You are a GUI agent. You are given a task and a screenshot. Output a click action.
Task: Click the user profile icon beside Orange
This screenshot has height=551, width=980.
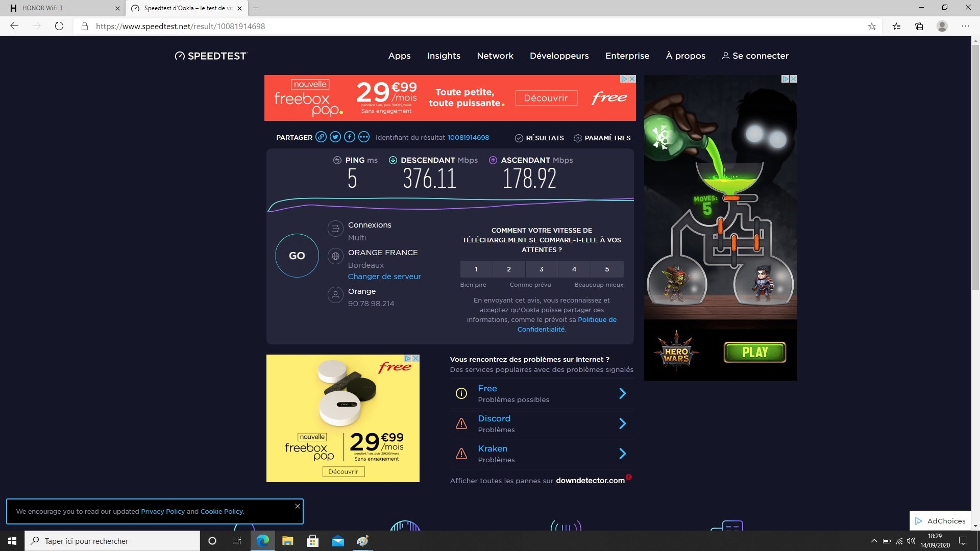pos(335,294)
